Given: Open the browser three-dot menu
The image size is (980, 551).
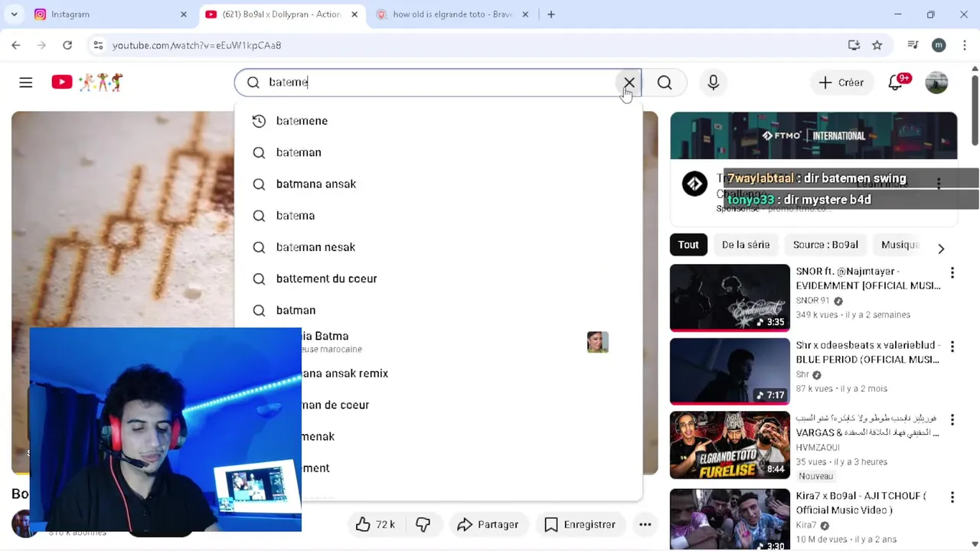Looking at the screenshot, I should pyautogui.click(x=963, y=45).
